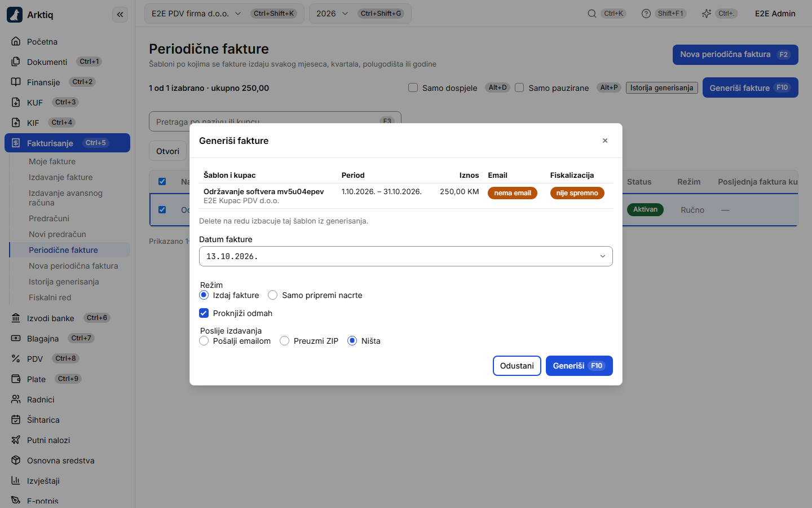Screen dimensions: 812x508
Task: Select Samo pripremi nacrte radio option
Action: (273, 295)
